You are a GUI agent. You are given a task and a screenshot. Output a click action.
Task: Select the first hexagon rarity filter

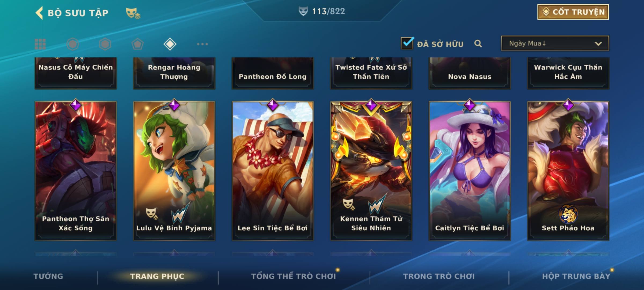click(x=73, y=44)
